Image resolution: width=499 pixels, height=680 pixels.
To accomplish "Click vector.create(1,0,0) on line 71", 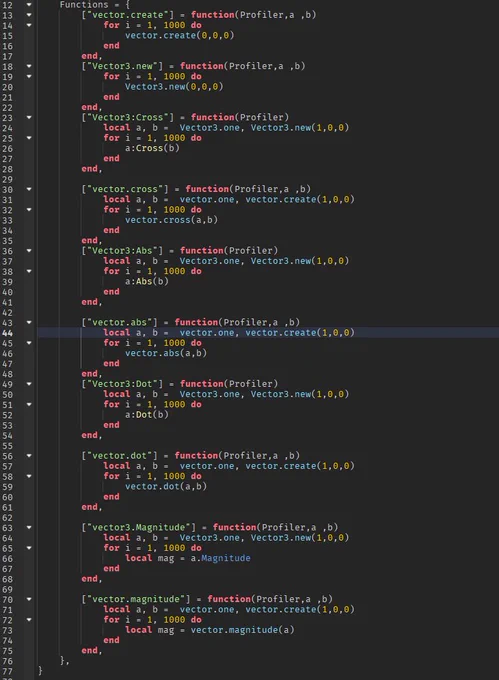I will pyautogui.click(x=300, y=610).
